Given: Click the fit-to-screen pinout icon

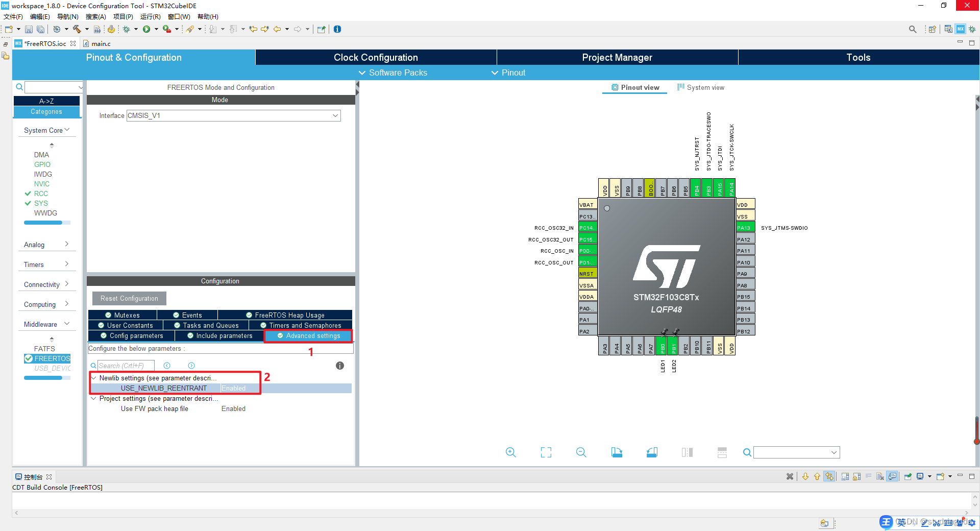Looking at the screenshot, I should click(x=546, y=452).
